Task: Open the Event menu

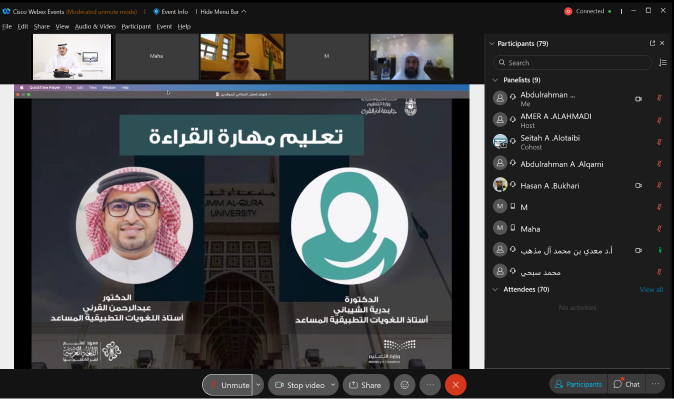Action: pos(164,27)
